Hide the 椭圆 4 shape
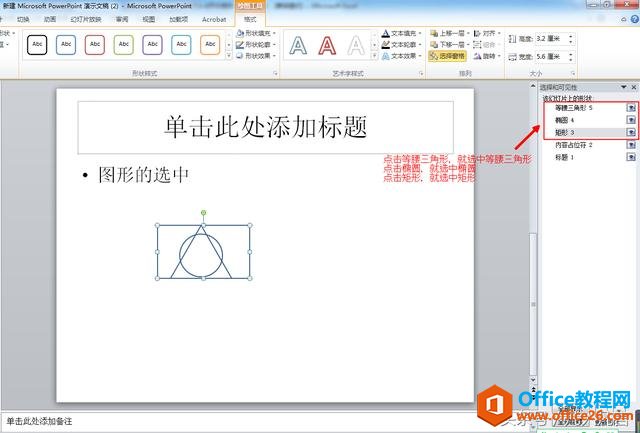This screenshot has width=640, height=433. [631, 119]
